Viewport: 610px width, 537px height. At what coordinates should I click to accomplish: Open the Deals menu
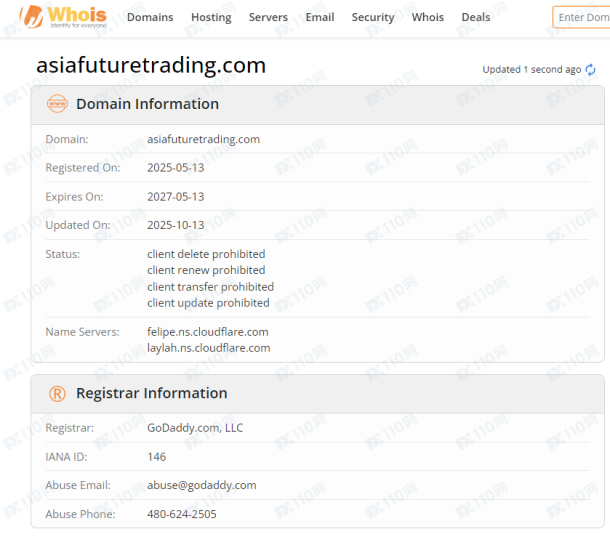tap(476, 18)
